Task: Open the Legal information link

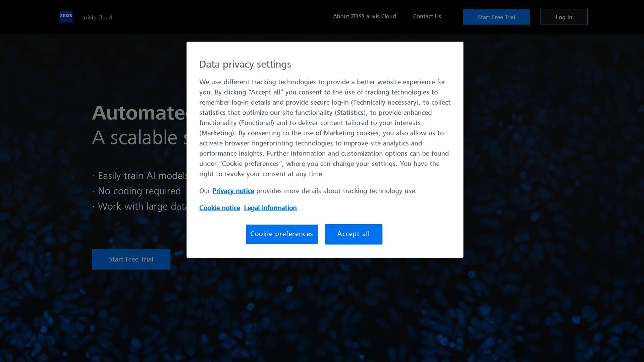Action: click(270, 208)
